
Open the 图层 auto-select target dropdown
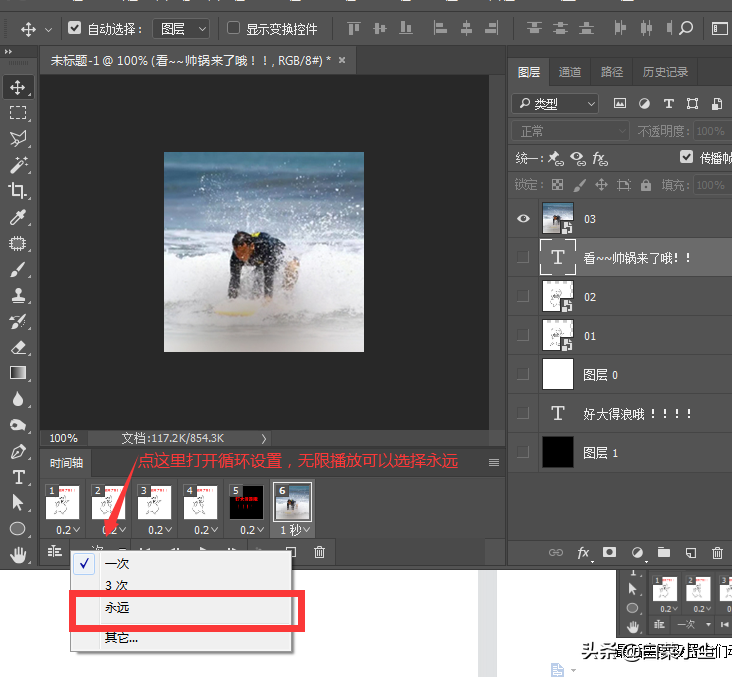point(181,29)
